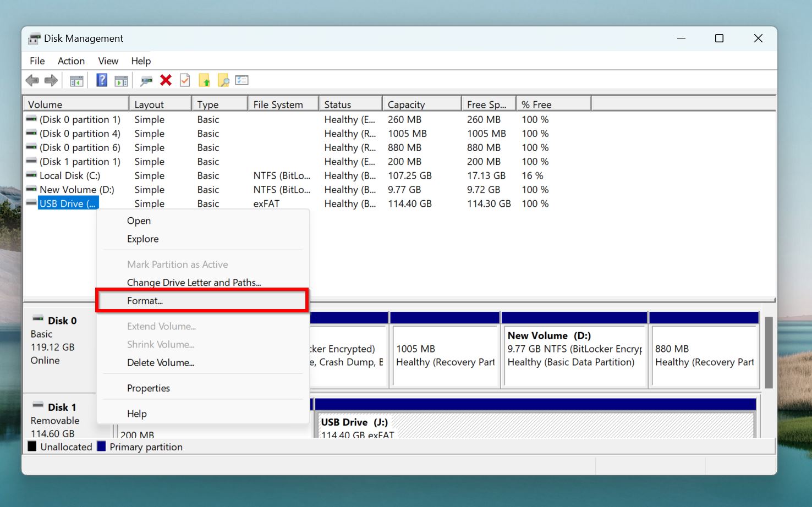Click the lower pane vertical scrollbar
The height and width of the screenshot is (507, 812).
click(x=769, y=352)
